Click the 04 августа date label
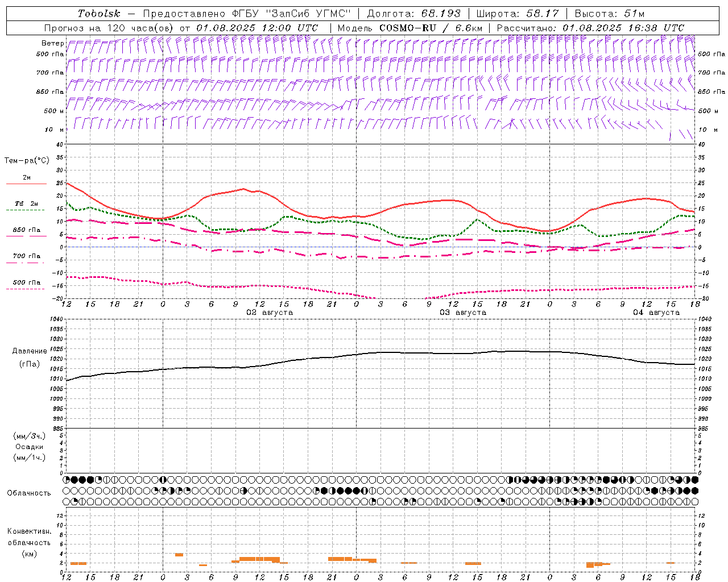 (656, 313)
